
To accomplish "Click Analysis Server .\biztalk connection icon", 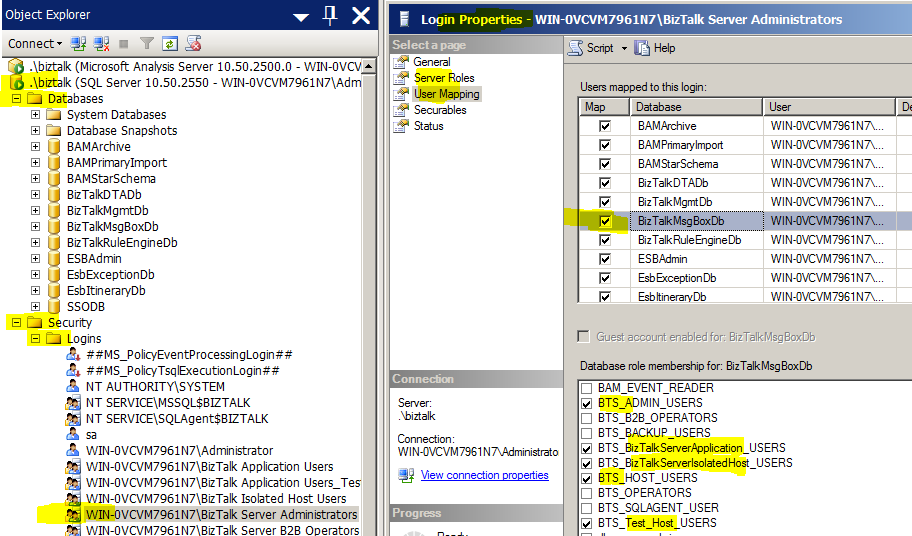I will 16,66.
